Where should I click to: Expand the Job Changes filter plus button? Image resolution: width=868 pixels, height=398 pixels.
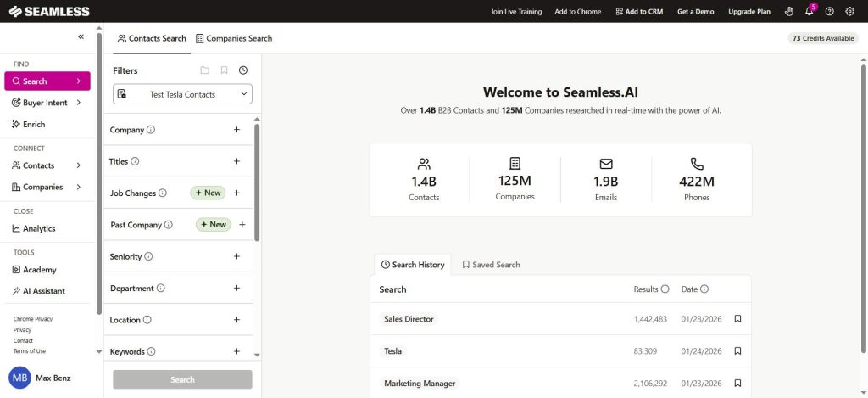tap(237, 193)
